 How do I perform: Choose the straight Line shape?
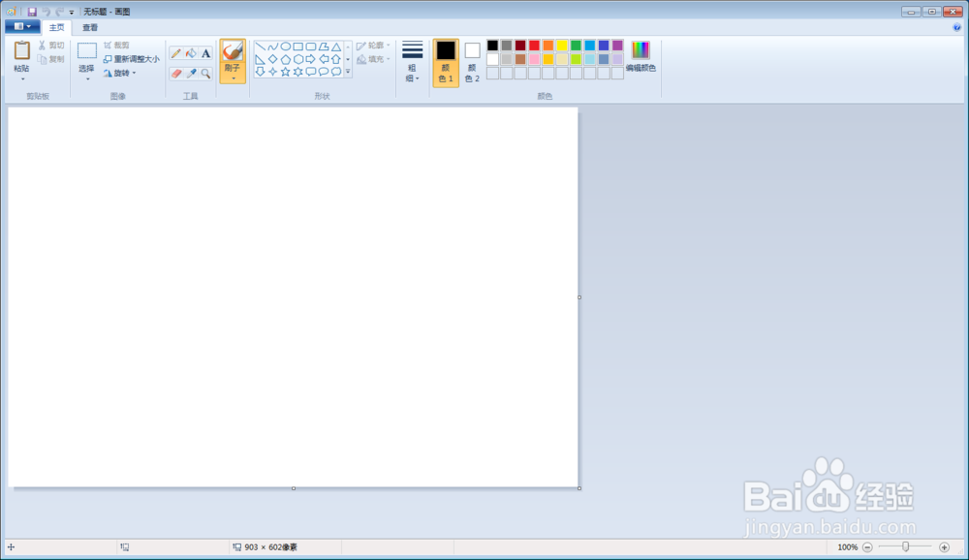pyautogui.click(x=260, y=47)
